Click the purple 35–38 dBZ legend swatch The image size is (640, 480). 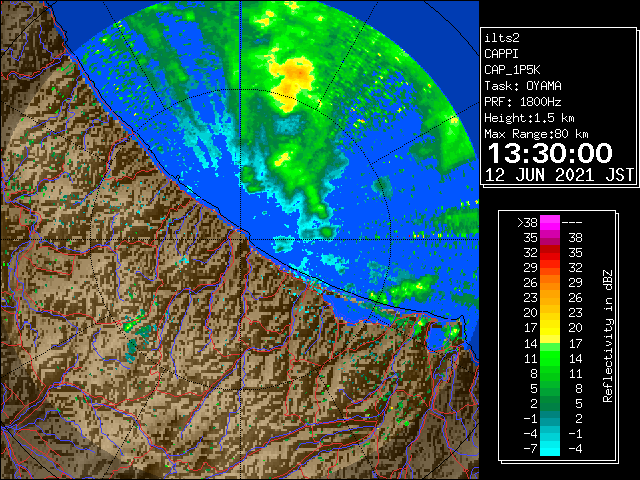pyautogui.click(x=550, y=238)
